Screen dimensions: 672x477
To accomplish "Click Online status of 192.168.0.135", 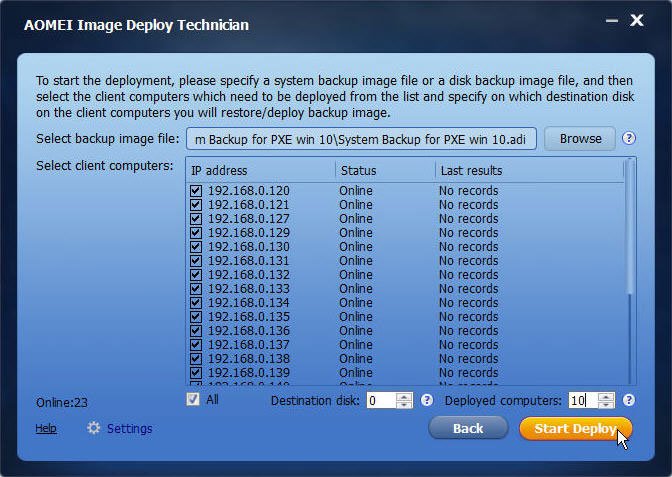I will [x=356, y=317].
